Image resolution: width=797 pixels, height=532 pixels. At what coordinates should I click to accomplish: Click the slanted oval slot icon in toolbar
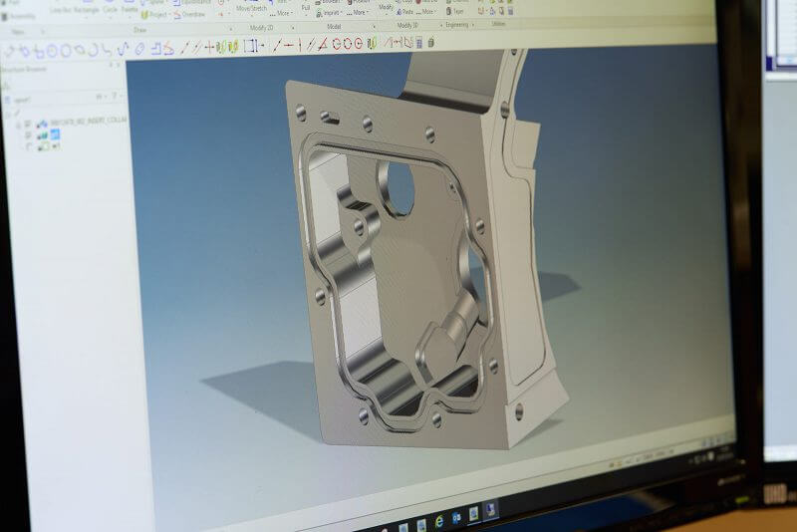(x=139, y=49)
